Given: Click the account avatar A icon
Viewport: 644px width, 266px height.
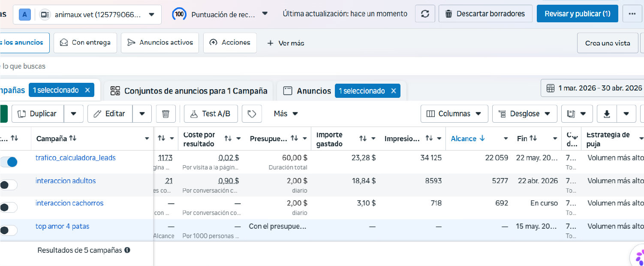Looking at the screenshot, I should (x=25, y=15).
